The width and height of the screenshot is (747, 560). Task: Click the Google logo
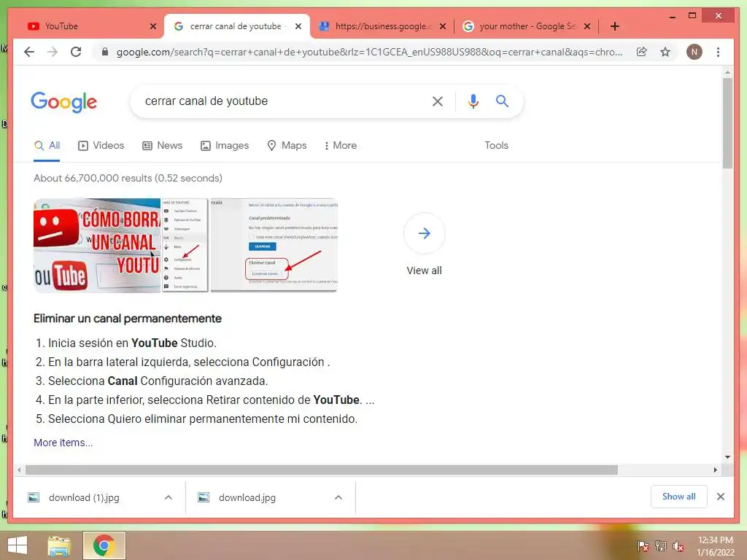click(64, 102)
